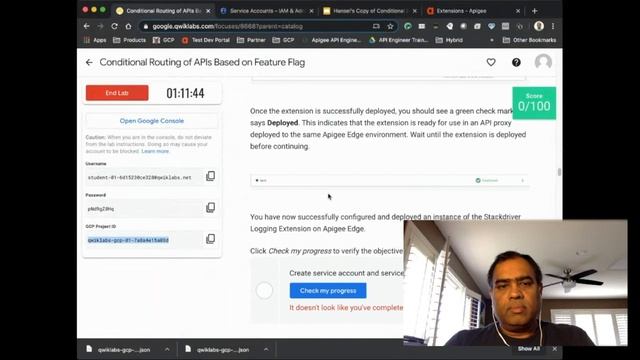Screen dimensions: 640x360
Task: Click the green Score 0/100 badge
Action: coord(534,103)
